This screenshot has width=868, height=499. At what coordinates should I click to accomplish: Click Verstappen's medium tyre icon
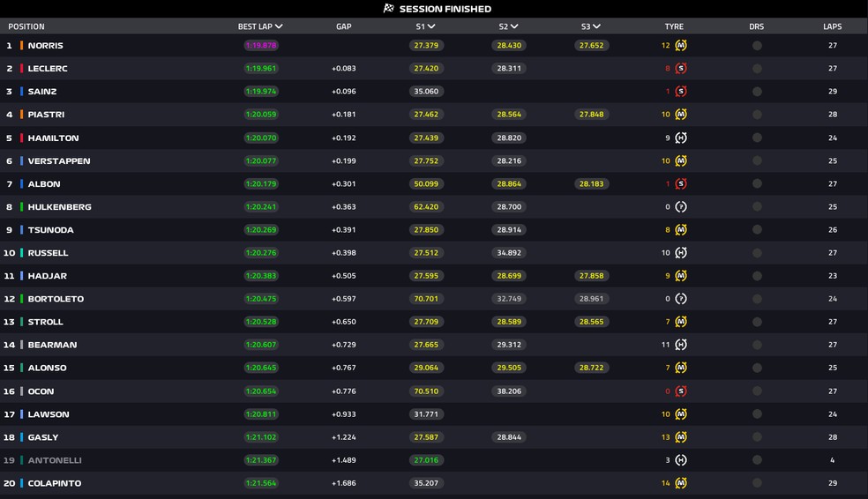point(681,161)
